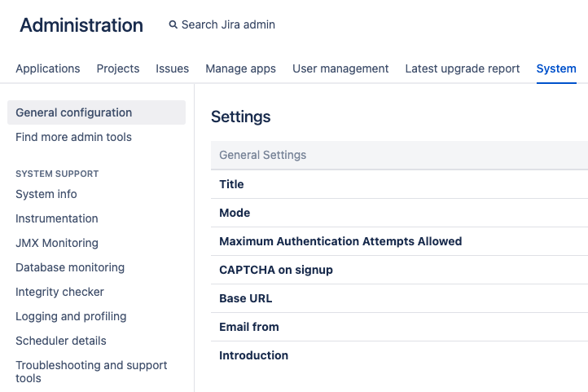Viewport: 588px width, 392px height.
Task: Open Logging and profiling
Action: [x=71, y=316]
